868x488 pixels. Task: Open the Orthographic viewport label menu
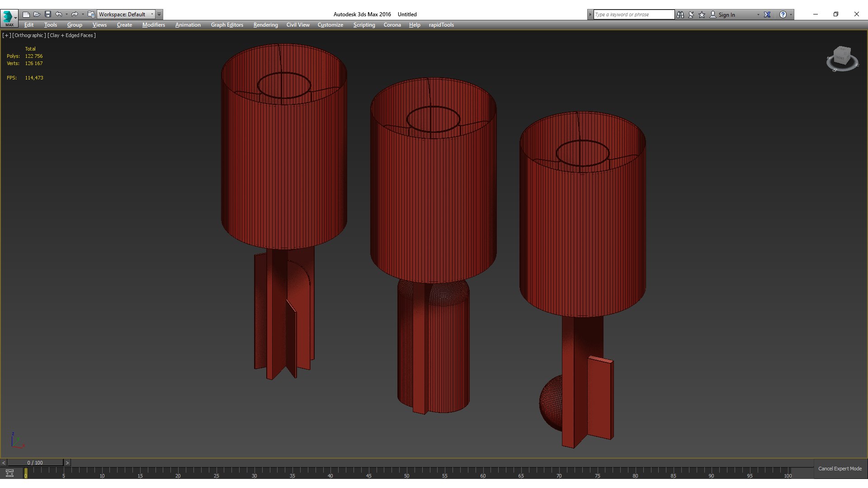(x=29, y=35)
